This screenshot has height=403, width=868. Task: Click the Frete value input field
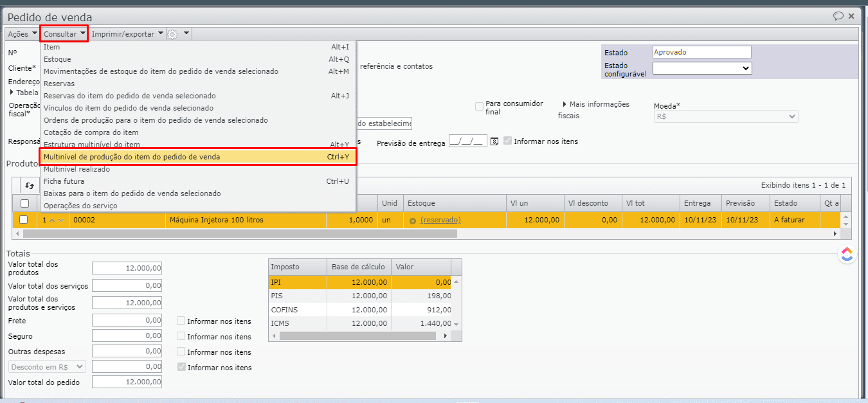[127, 320]
